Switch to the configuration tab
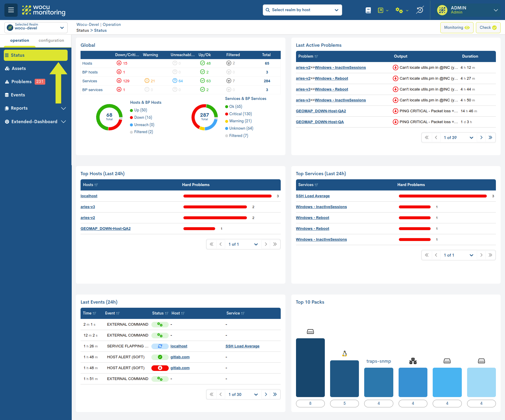 [x=51, y=41]
